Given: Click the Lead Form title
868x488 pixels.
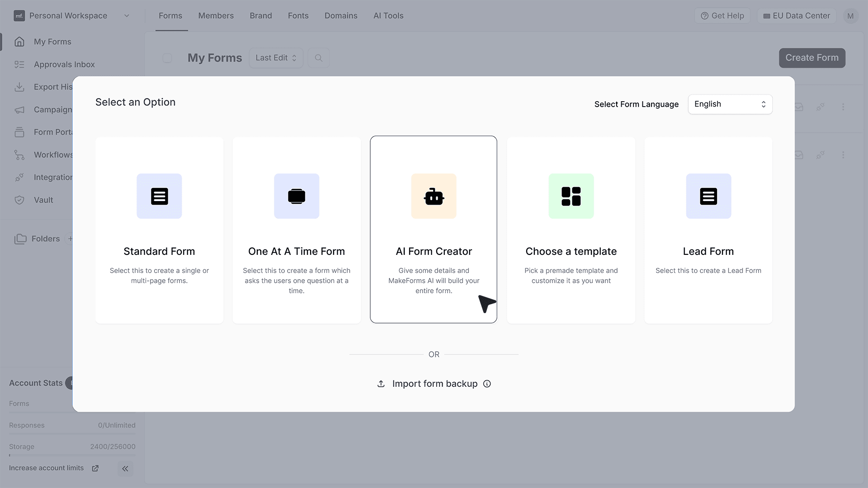Looking at the screenshot, I should (708, 251).
